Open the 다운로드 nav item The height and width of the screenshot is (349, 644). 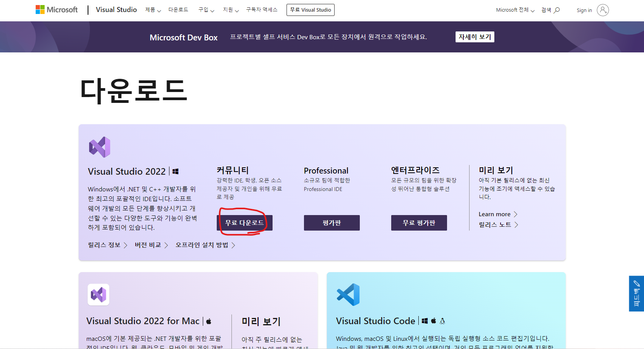click(178, 10)
